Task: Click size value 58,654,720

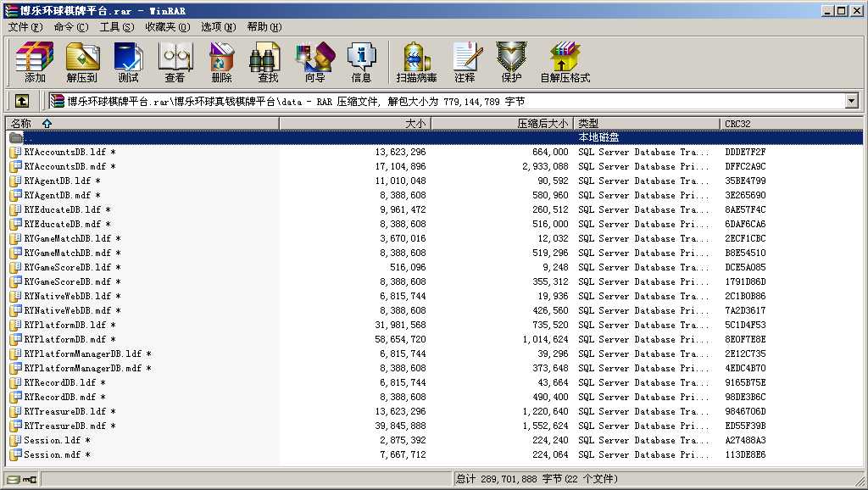Action: coord(400,339)
